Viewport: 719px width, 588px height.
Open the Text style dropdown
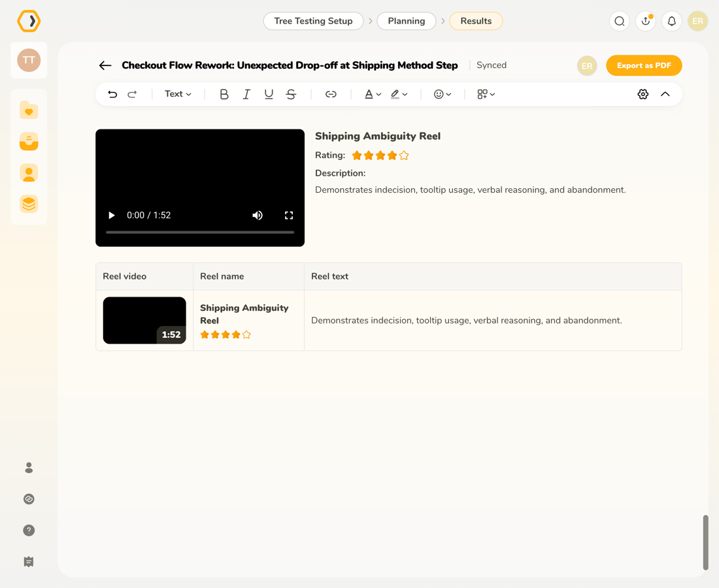click(178, 94)
